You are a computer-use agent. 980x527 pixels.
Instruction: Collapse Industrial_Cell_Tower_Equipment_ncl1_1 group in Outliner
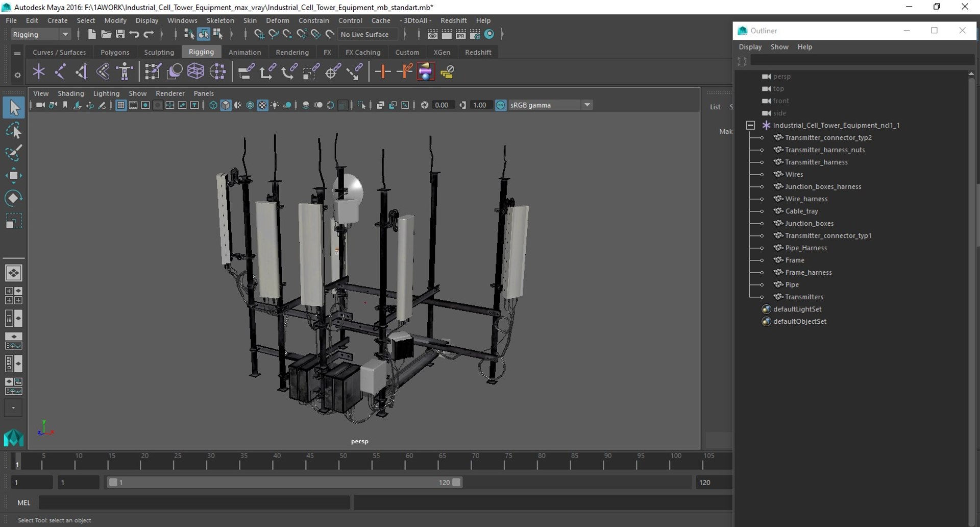pos(750,125)
